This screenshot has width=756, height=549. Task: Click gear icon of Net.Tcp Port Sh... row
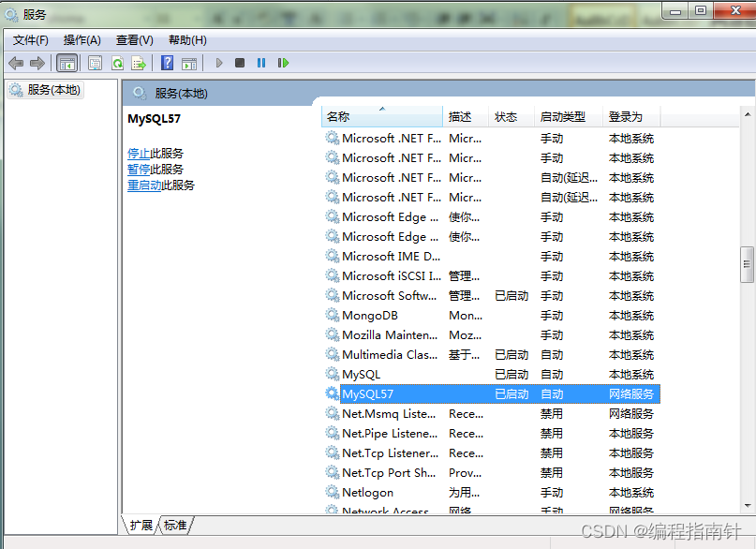[x=332, y=472]
